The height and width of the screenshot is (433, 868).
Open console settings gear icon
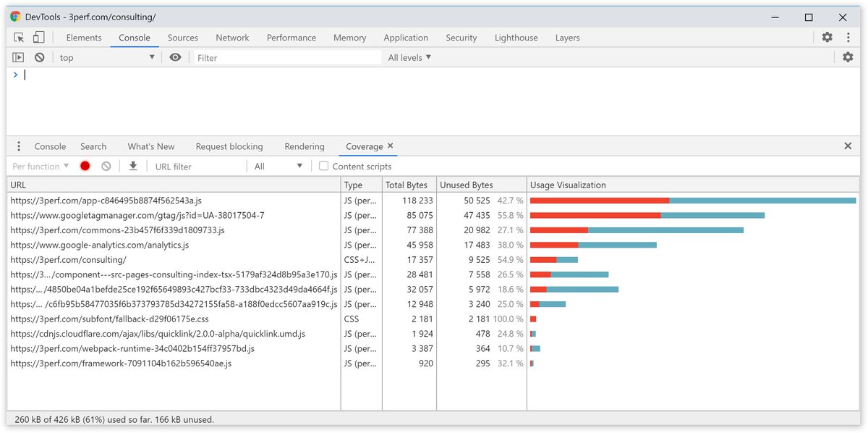click(848, 57)
